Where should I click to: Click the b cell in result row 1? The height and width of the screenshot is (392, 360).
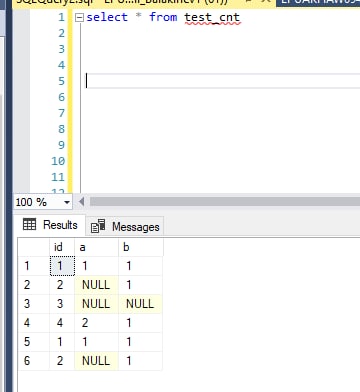coord(140,266)
